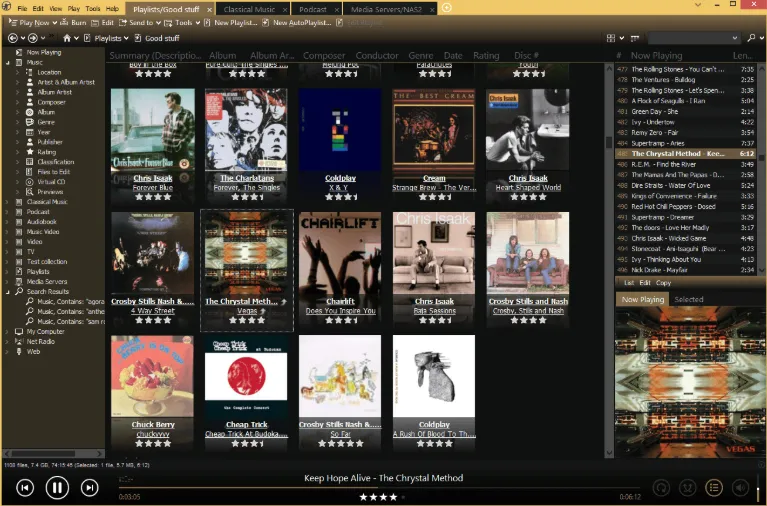Select the Net Radio tree item
The width and height of the screenshot is (767, 506).
click(40, 342)
